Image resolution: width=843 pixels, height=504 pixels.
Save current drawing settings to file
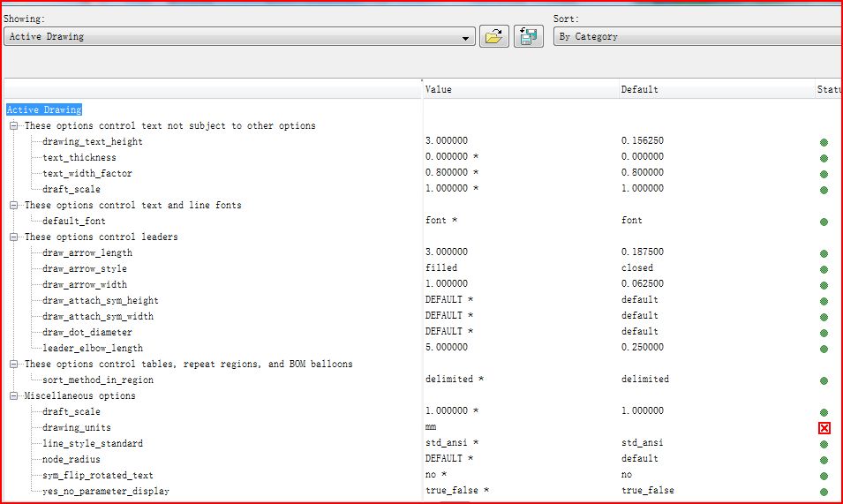528,36
